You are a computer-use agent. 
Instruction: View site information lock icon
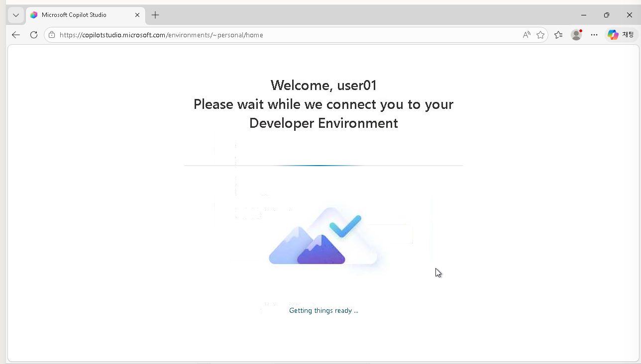[52, 35]
